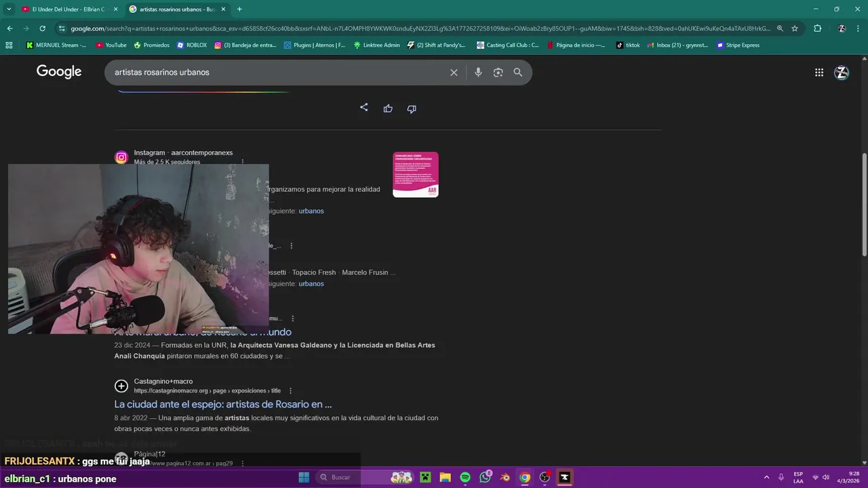Open the Inbox (21) bookmark

click(678, 45)
